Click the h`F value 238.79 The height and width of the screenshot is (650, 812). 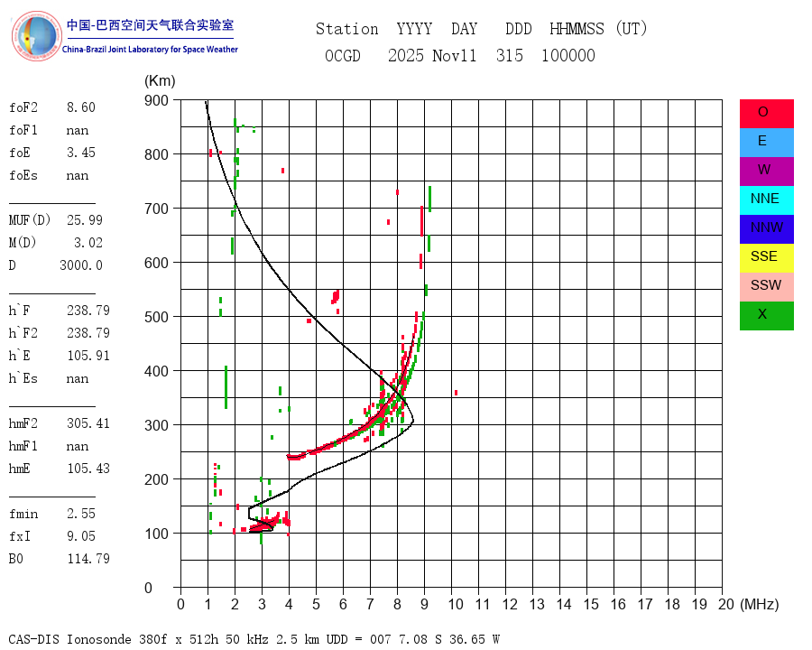pos(88,311)
